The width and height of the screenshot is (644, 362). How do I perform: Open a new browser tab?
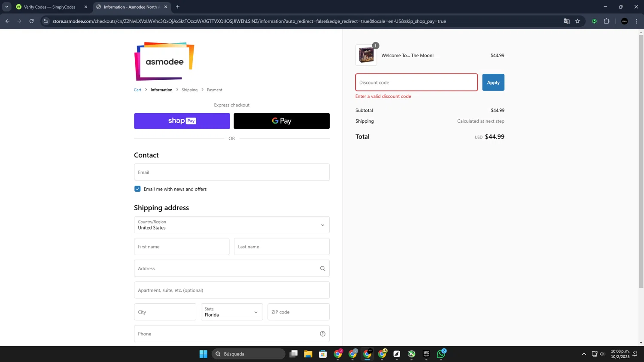pos(178,7)
